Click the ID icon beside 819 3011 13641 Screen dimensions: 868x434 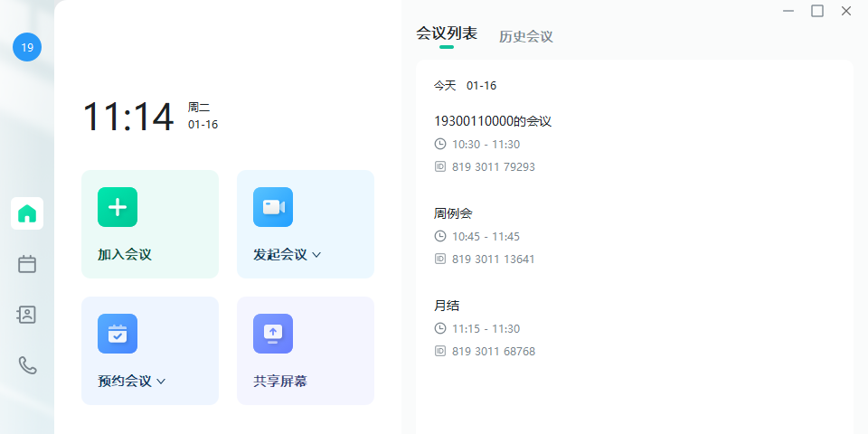coord(440,259)
